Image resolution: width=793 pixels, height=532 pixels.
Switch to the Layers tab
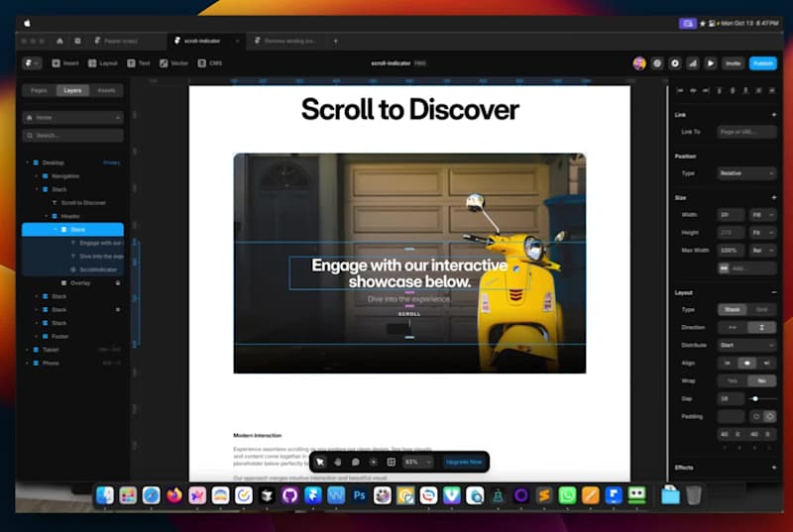click(72, 90)
